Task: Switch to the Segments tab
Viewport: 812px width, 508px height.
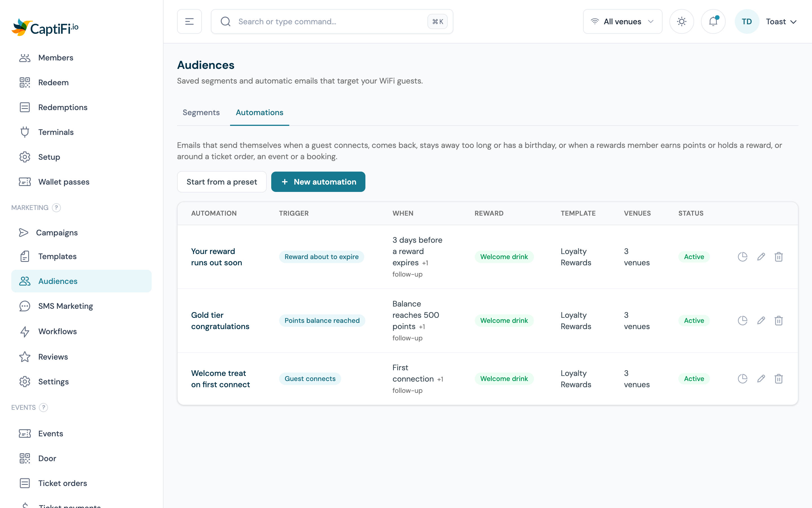Action: (x=201, y=113)
